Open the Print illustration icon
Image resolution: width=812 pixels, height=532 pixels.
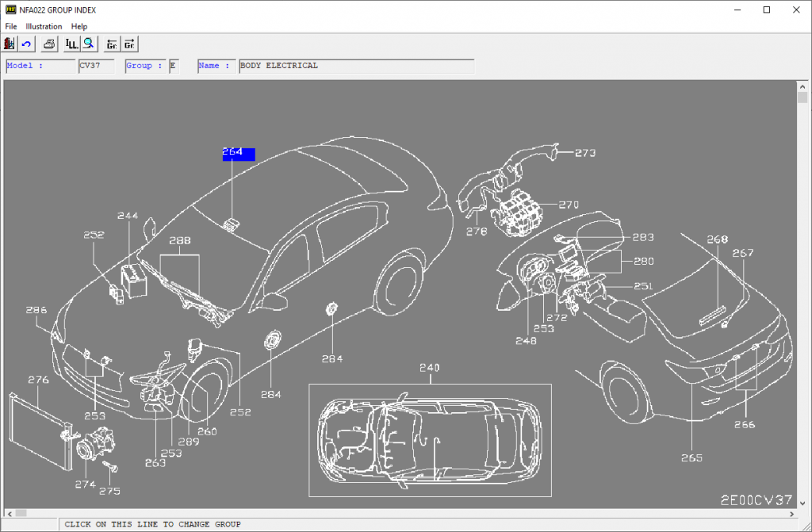(48, 44)
